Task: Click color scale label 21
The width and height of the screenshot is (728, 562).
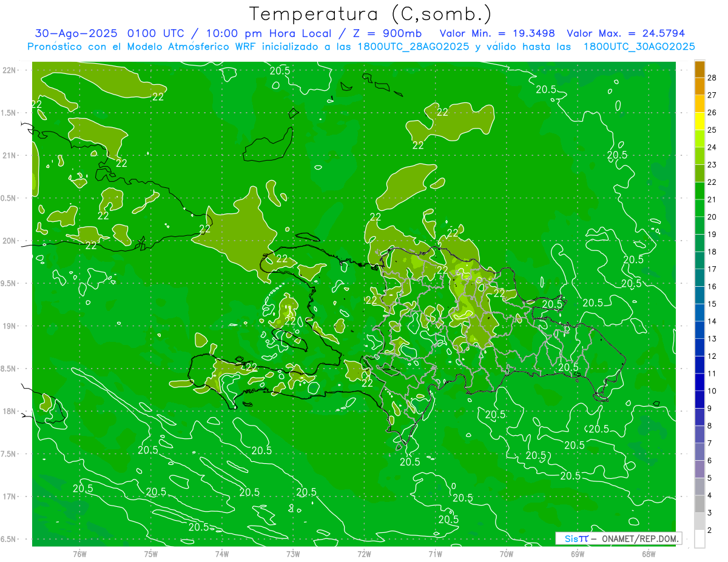Action: click(713, 199)
